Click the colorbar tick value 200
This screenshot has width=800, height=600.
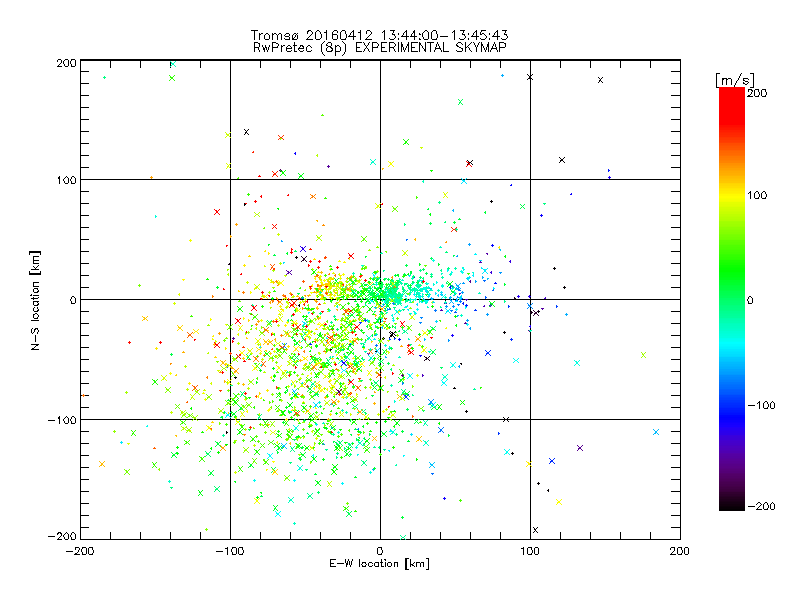tap(757, 93)
